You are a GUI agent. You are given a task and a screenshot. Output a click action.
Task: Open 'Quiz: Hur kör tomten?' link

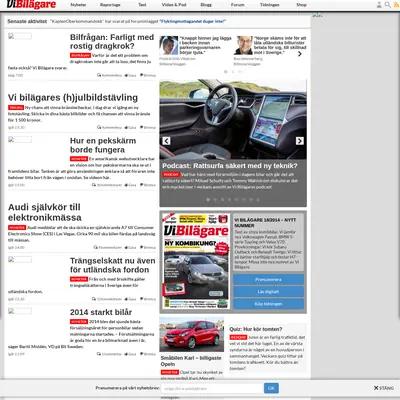point(256,329)
